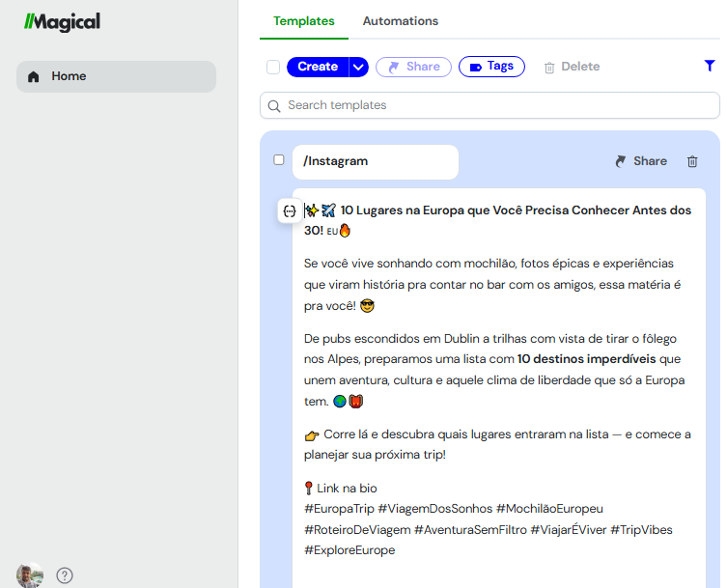Click the text "Corre lá e descubra"
The height and width of the screenshot is (588, 727).
[x=378, y=434]
